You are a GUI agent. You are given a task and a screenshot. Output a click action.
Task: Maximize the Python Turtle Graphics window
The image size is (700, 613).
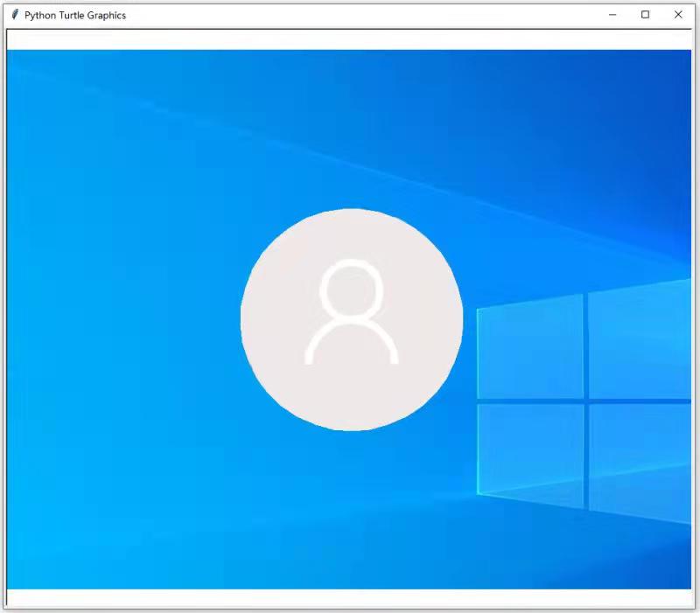[x=645, y=15]
